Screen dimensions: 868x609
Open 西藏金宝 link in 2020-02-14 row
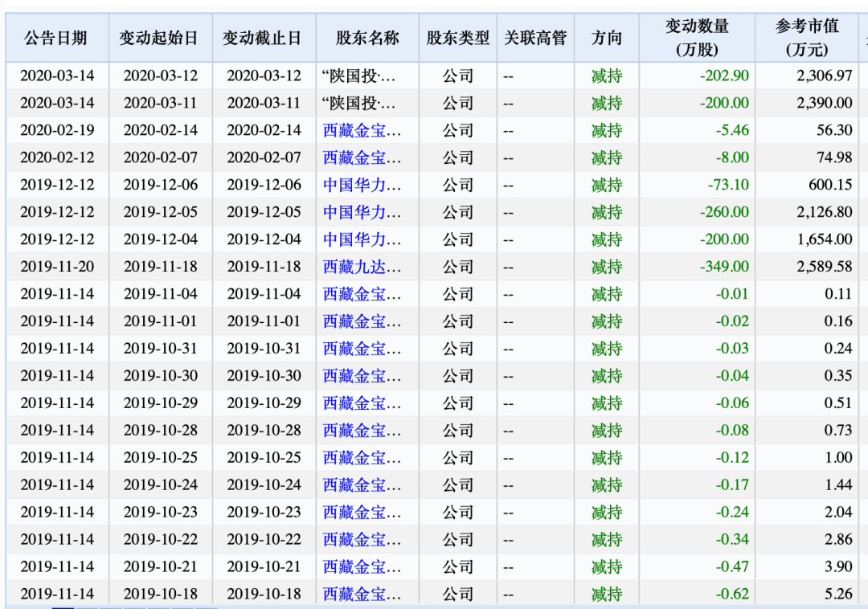pos(362,130)
